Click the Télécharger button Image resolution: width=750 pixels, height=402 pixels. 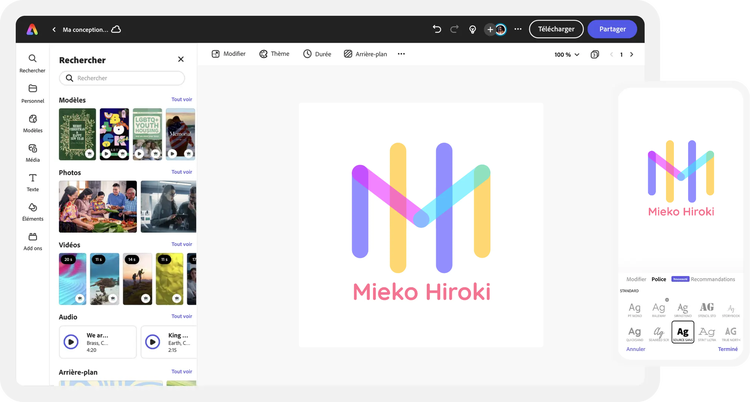tap(556, 29)
